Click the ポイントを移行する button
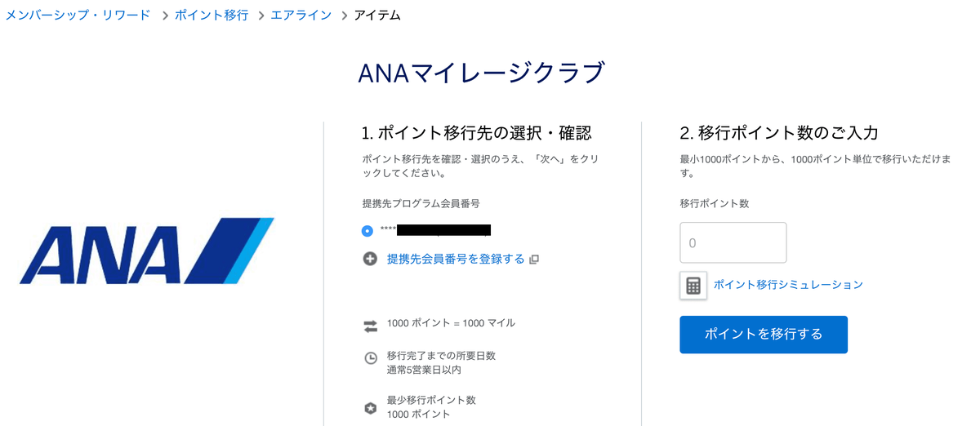 pos(764,335)
